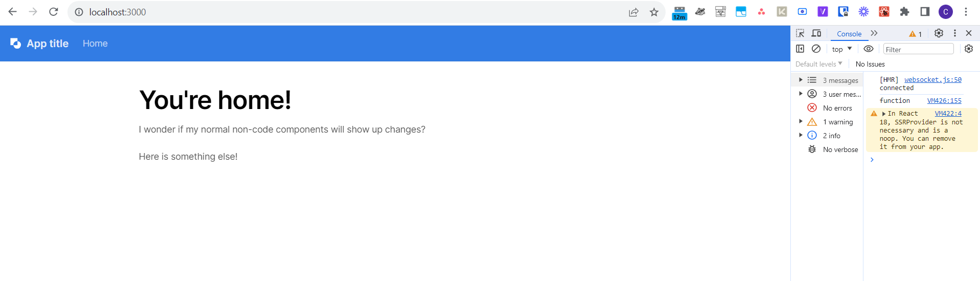Image resolution: width=980 pixels, height=281 pixels.
Task: Open the websocket.js:50 source link
Action: click(x=933, y=80)
